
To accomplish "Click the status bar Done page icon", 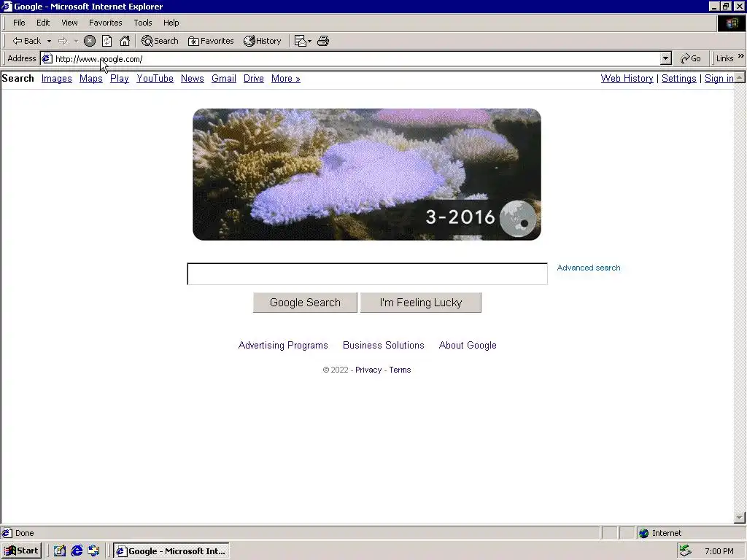I will [x=7, y=533].
